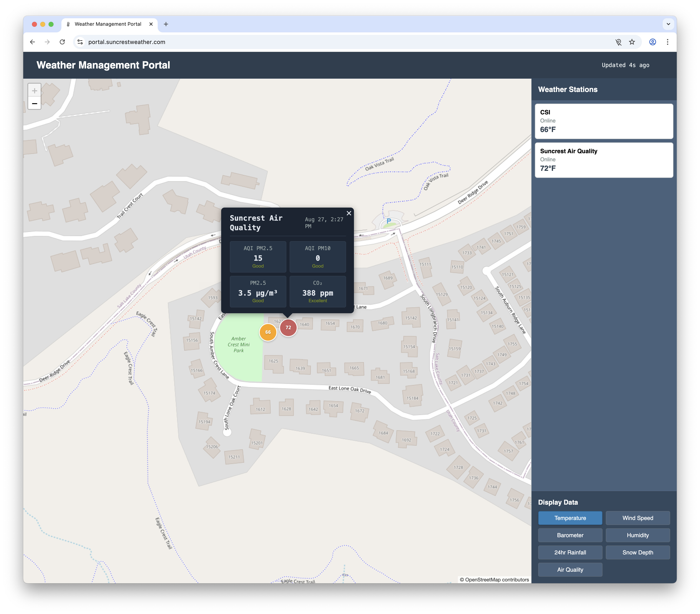Zoom out of the map
Screen dimensions: 700x614
coord(35,104)
